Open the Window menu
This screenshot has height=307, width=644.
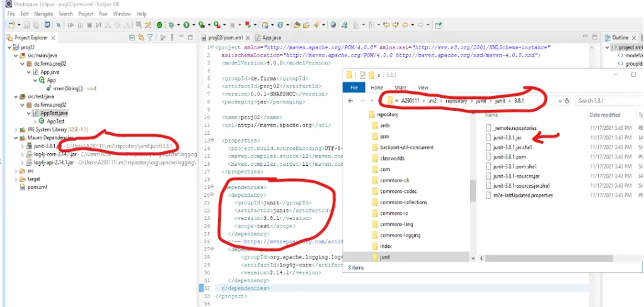coord(122,14)
